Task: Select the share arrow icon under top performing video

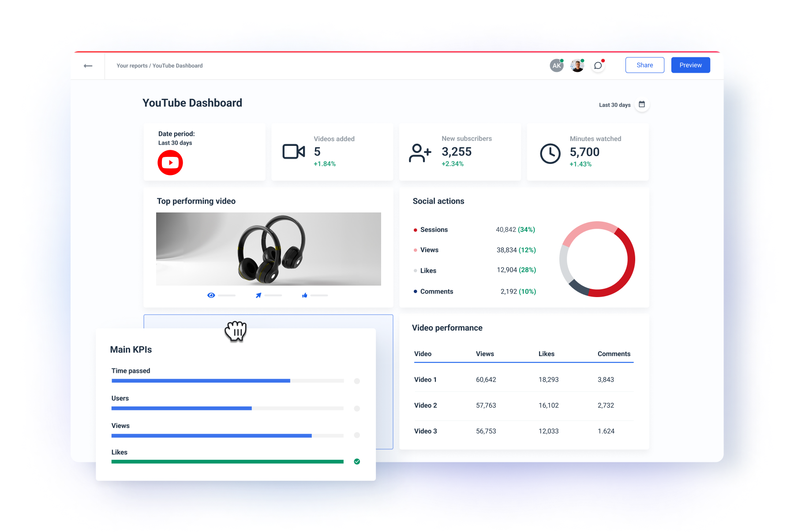Action: click(258, 295)
